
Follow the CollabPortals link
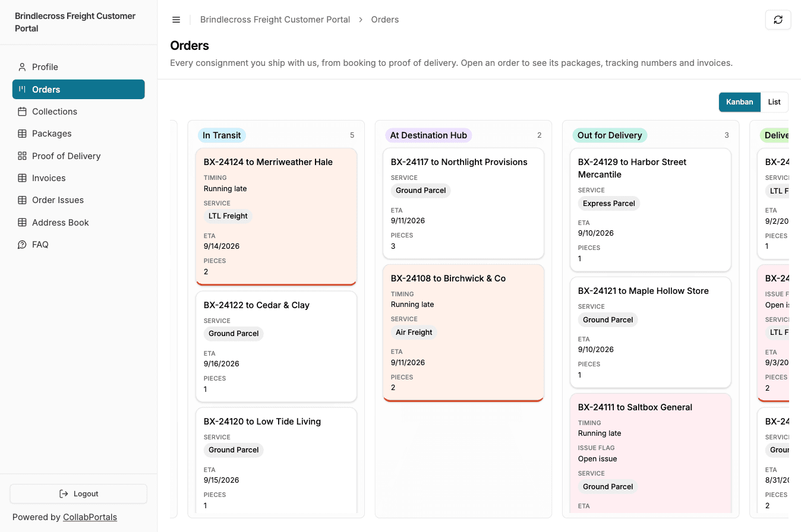pyautogui.click(x=90, y=517)
